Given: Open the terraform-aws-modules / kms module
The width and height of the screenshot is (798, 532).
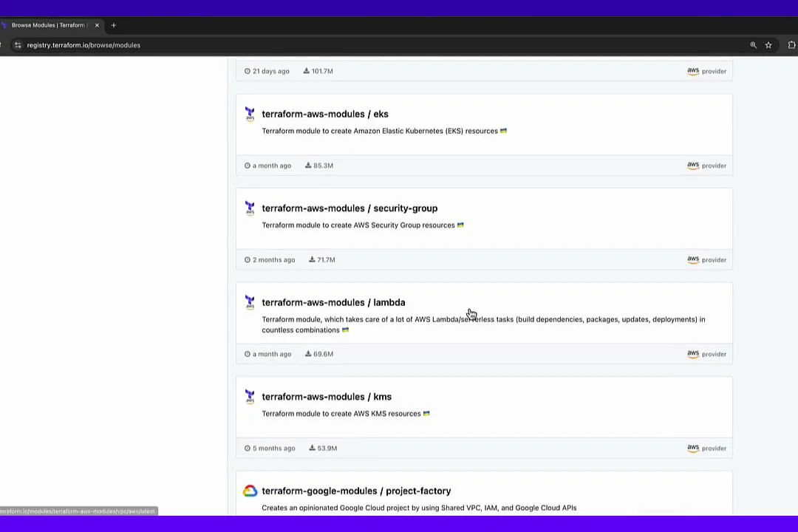Looking at the screenshot, I should (327, 397).
